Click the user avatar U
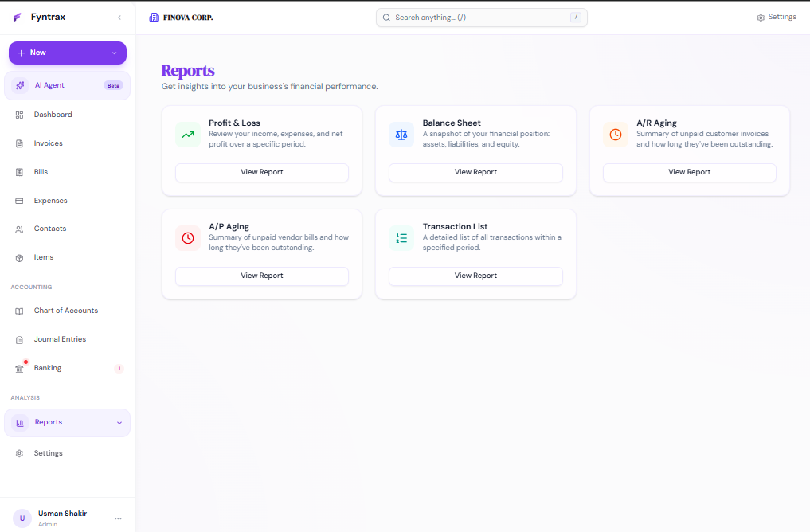 pyautogui.click(x=22, y=518)
